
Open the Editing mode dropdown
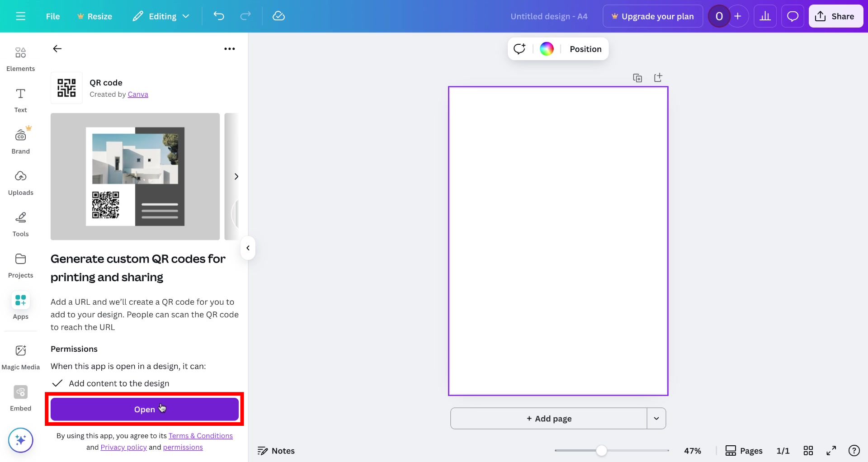click(x=160, y=16)
